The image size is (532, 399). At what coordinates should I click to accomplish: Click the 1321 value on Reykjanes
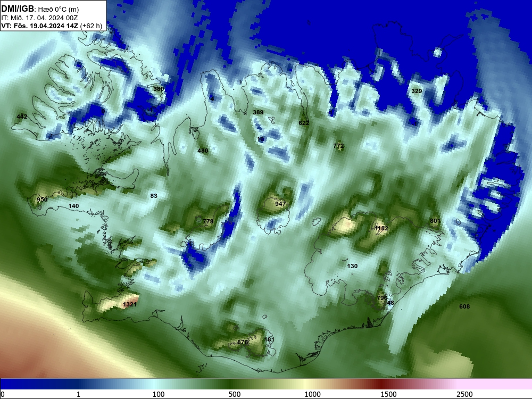[130, 304]
